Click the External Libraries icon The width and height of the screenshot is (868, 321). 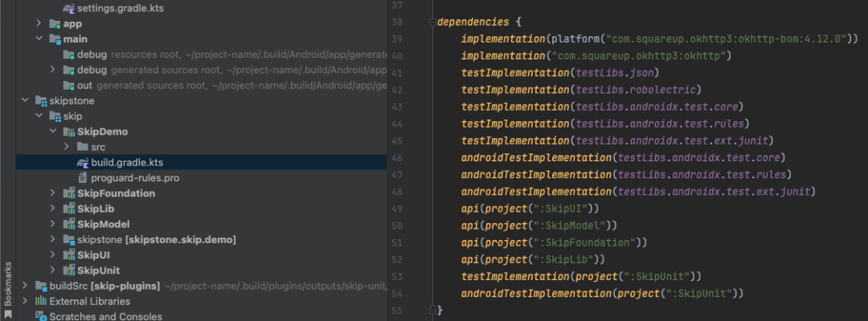[40, 301]
